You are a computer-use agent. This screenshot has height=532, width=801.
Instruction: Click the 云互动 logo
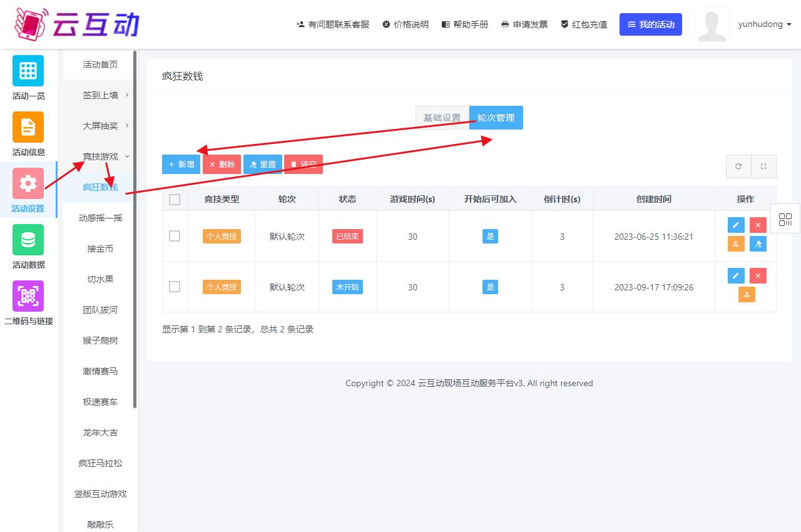(x=76, y=24)
